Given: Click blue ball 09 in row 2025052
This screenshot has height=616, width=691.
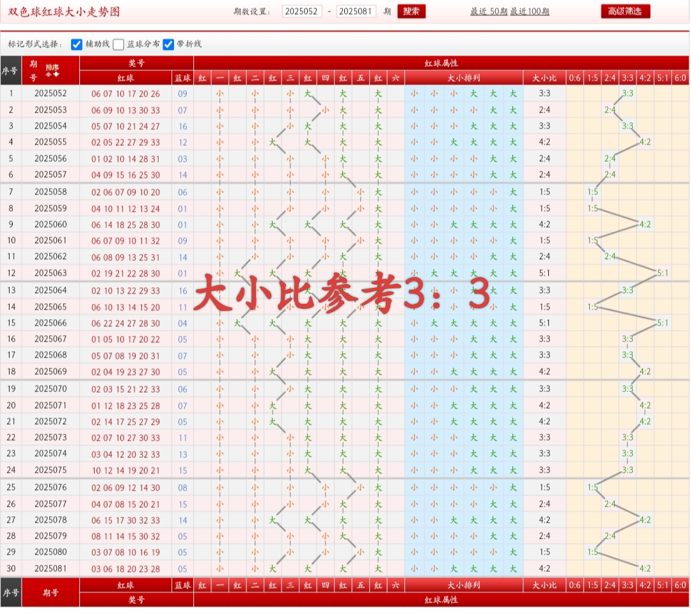Looking at the screenshot, I should [182, 94].
